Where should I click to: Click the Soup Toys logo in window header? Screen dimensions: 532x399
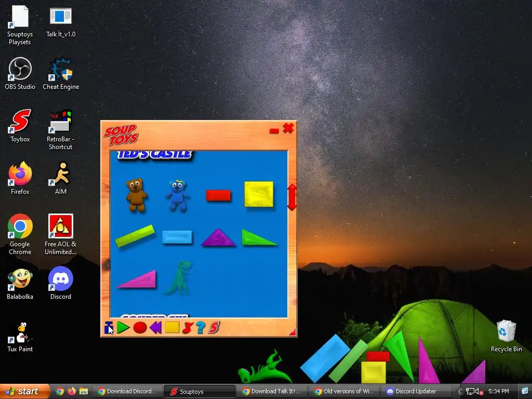coord(122,135)
